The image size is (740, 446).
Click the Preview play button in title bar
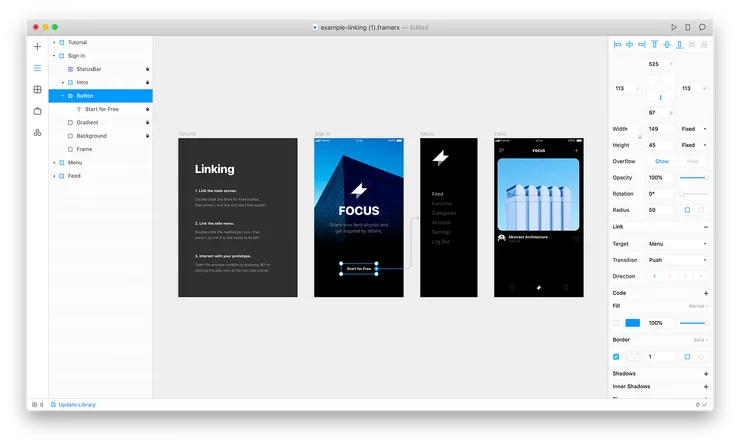[673, 27]
